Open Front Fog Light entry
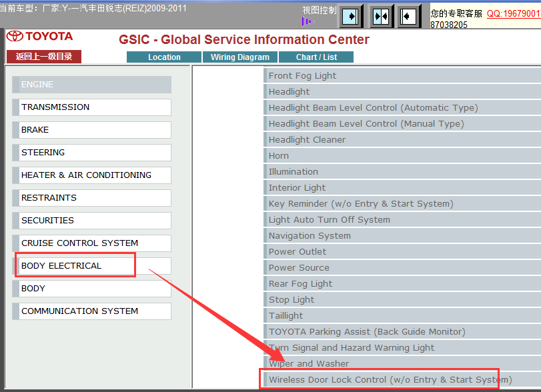This screenshot has width=541, height=392. (402, 75)
